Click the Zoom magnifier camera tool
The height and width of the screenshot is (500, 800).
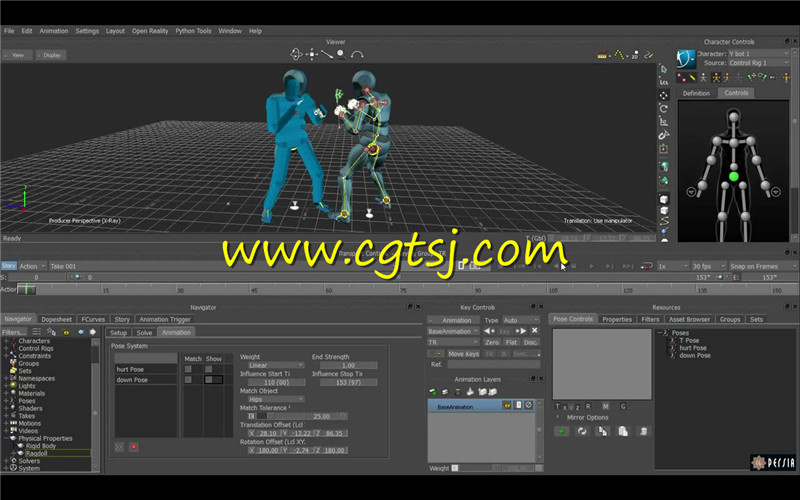click(x=341, y=54)
